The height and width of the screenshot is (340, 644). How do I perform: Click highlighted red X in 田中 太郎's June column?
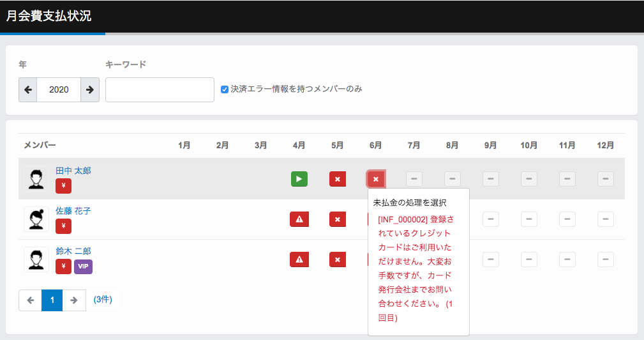click(x=375, y=179)
